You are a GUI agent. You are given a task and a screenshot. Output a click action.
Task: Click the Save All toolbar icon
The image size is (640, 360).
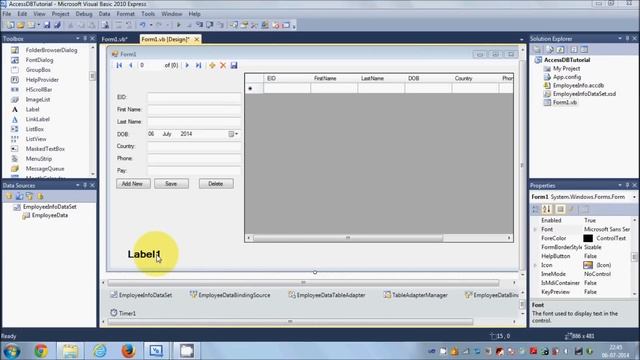pyautogui.click(x=58, y=25)
